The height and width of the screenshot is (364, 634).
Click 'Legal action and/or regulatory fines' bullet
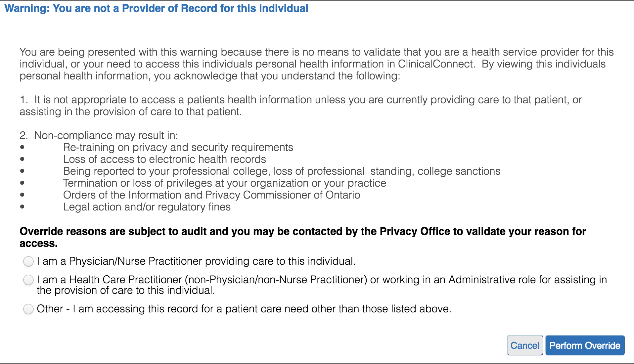pos(147,207)
